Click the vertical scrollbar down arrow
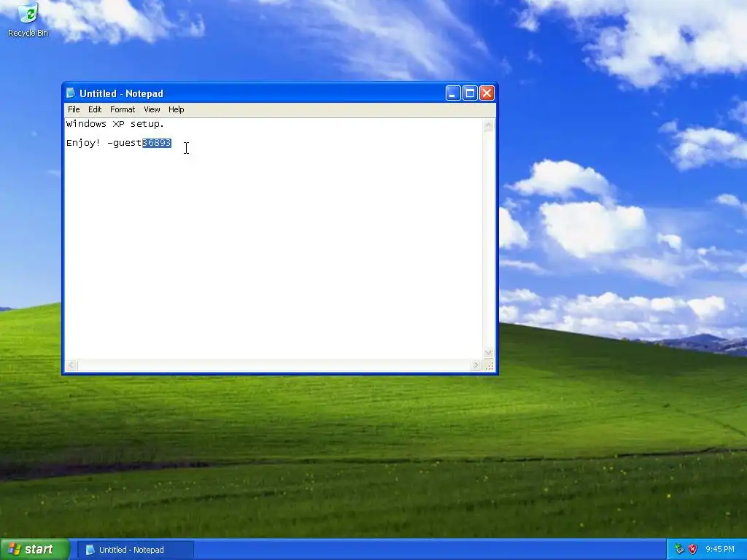The height and width of the screenshot is (560, 747). click(488, 353)
